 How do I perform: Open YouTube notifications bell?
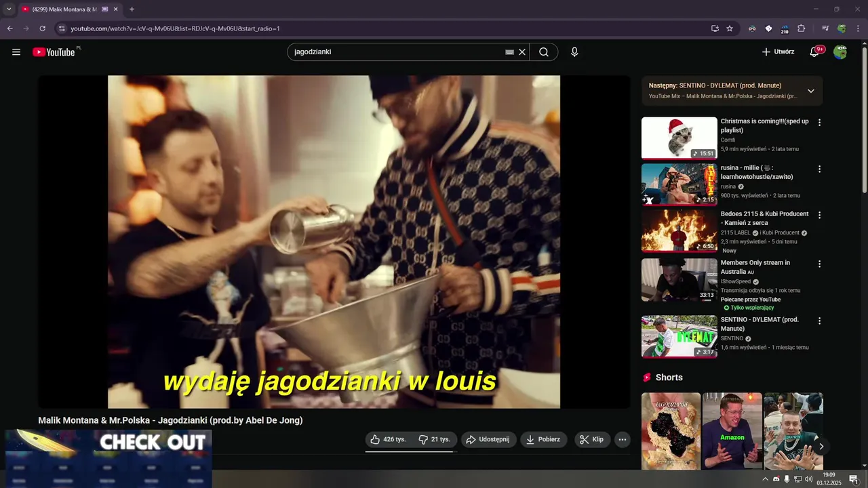[x=814, y=52]
